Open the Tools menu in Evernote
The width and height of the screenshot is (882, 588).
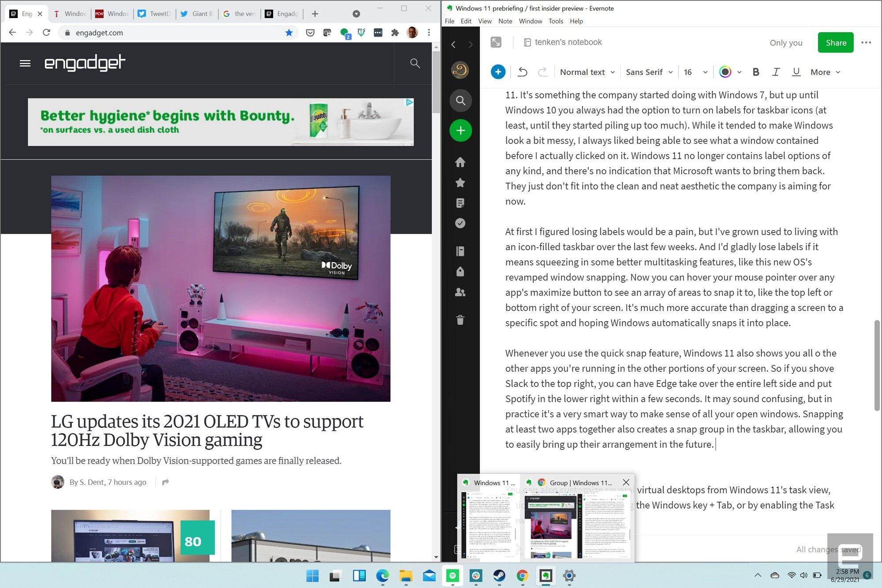tap(555, 21)
